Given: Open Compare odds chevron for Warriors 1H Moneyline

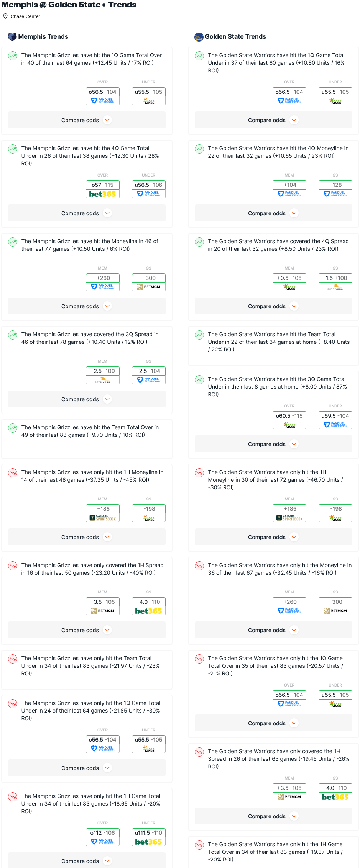Looking at the screenshot, I should tap(294, 537).
